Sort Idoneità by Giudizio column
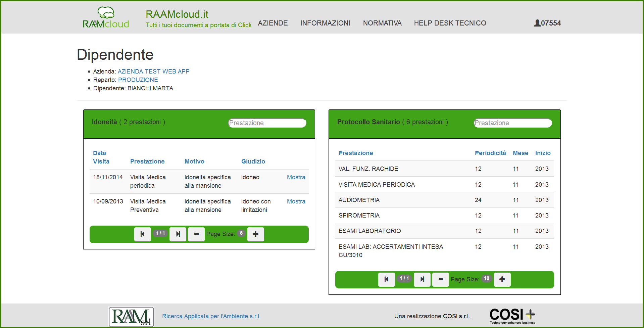The width and height of the screenshot is (644, 328). tap(253, 161)
